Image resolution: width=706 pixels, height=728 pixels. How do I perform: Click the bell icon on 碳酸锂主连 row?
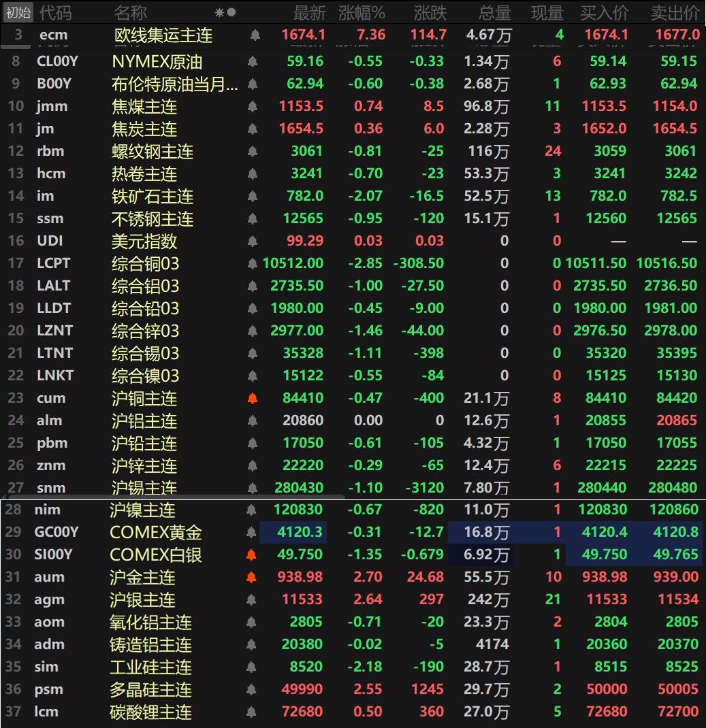point(251,712)
